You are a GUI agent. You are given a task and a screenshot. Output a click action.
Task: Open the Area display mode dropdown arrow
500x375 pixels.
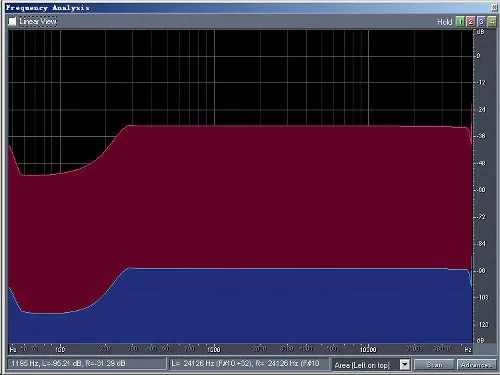(x=405, y=365)
